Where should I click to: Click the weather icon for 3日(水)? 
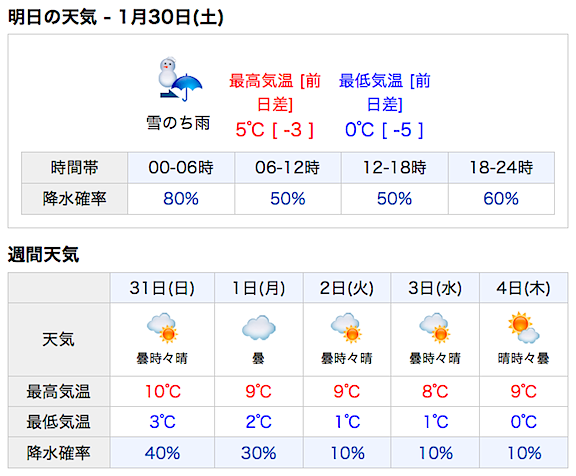(435, 328)
